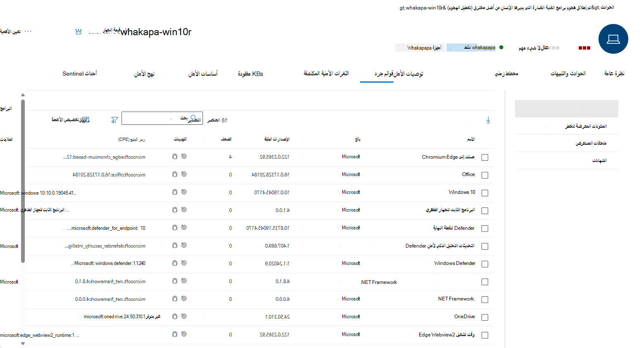
Task: Open the filter funnel icon
Action: [x=115, y=120]
